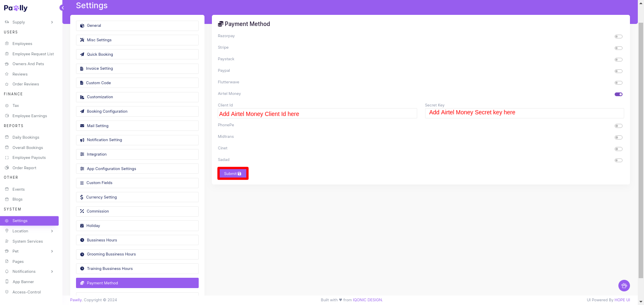Enable the Razorpay toggle

618,36
